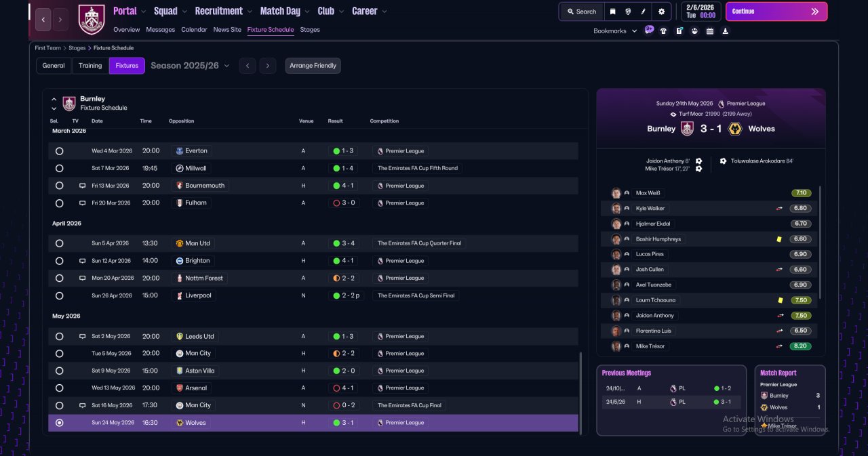
Task: Expand the Club menu chevron
Action: coord(341,12)
